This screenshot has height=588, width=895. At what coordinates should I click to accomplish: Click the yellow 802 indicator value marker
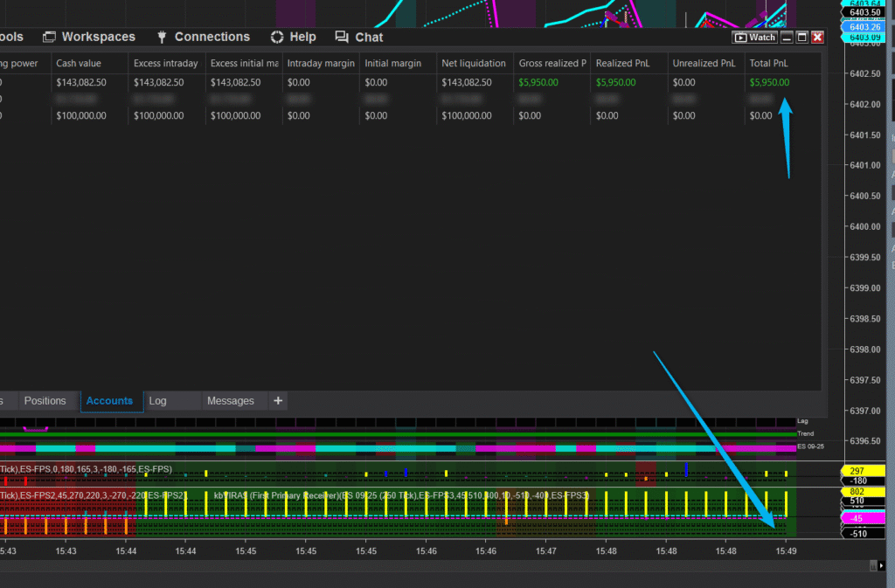click(x=863, y=492)
